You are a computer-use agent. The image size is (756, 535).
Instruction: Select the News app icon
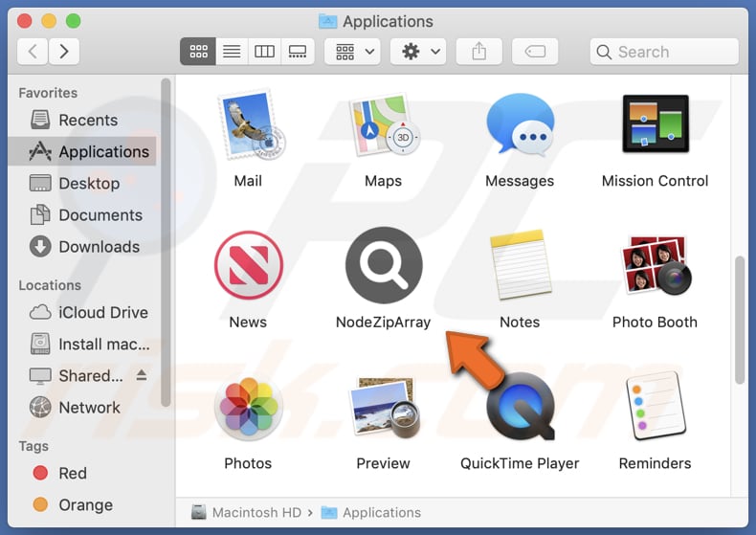coord(249,265)
